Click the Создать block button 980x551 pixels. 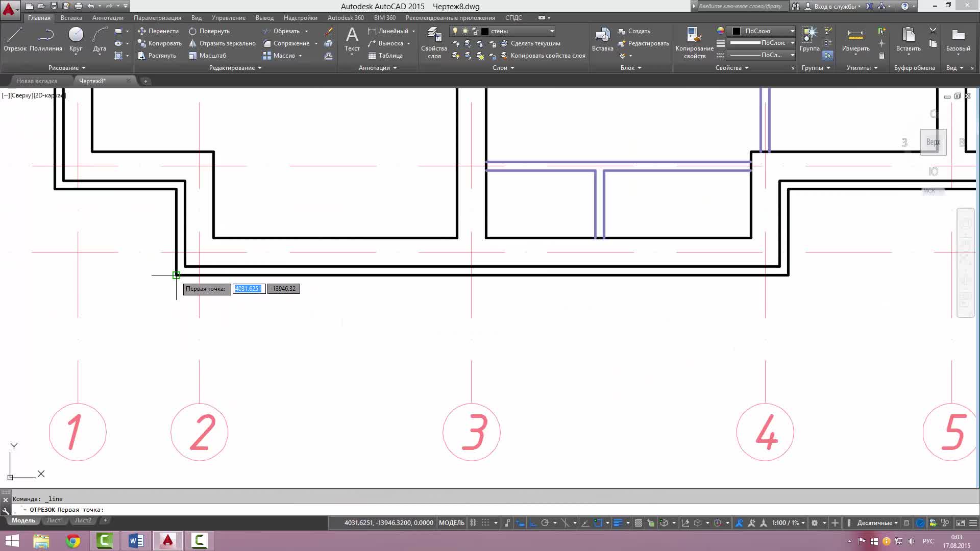(x=634, y=31)
